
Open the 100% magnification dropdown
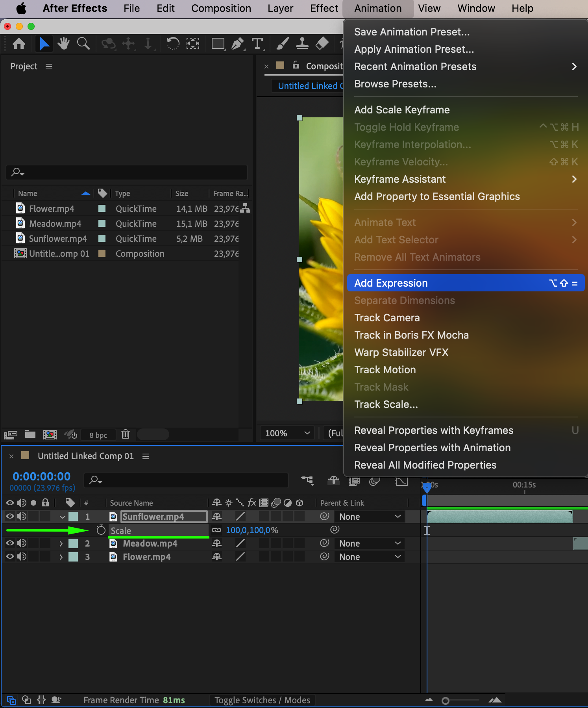[x=287, y=433]
